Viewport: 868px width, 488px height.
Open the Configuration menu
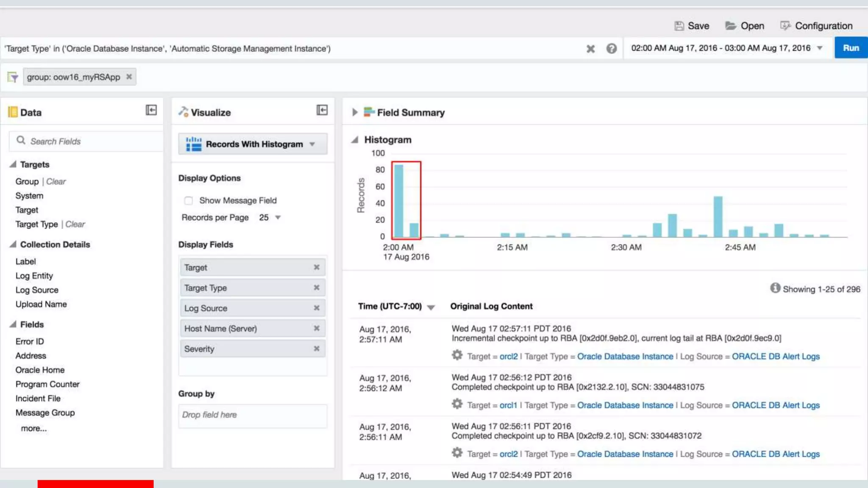pyautogui.click(x=816, y=26)
